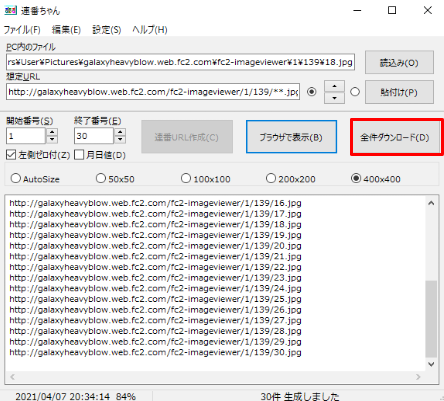Click the 読込み(O) button
444x401 pixels.
tap(399, 62)
